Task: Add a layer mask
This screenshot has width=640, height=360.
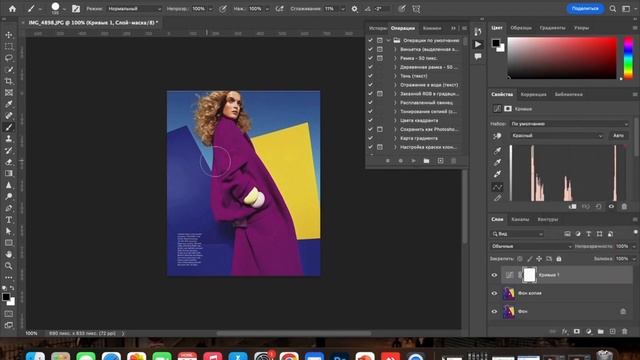Action: (577, 331)
